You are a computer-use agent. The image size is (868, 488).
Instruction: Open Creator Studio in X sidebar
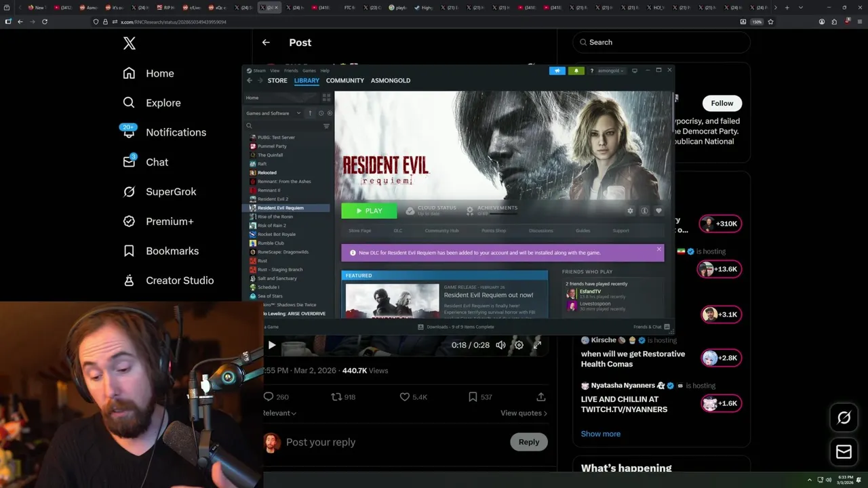(168, 281)
